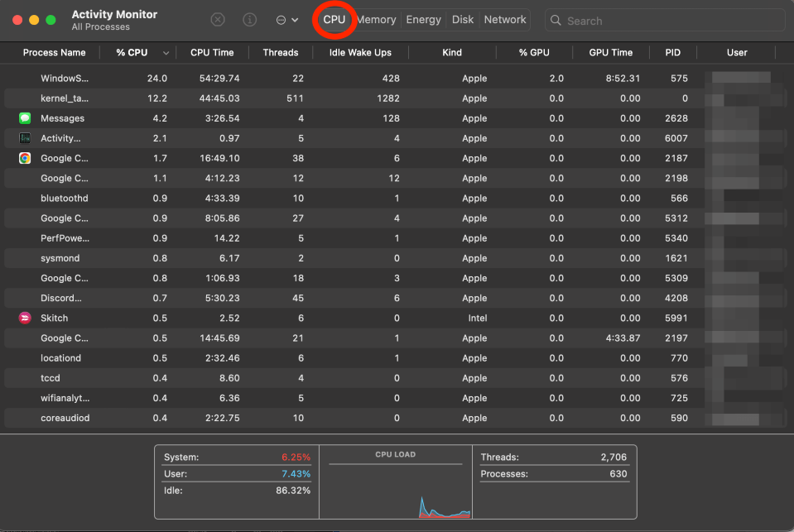Sort by User column header
The image size is (794, 532).
pos(737,53)
